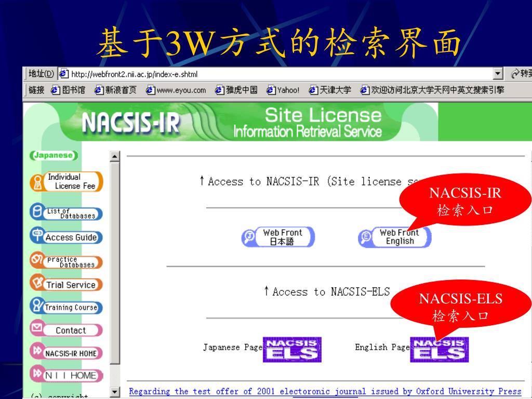This screenshot has height=399, width=532.
Task: Click the address bar URL field
Action: [276, 74]
